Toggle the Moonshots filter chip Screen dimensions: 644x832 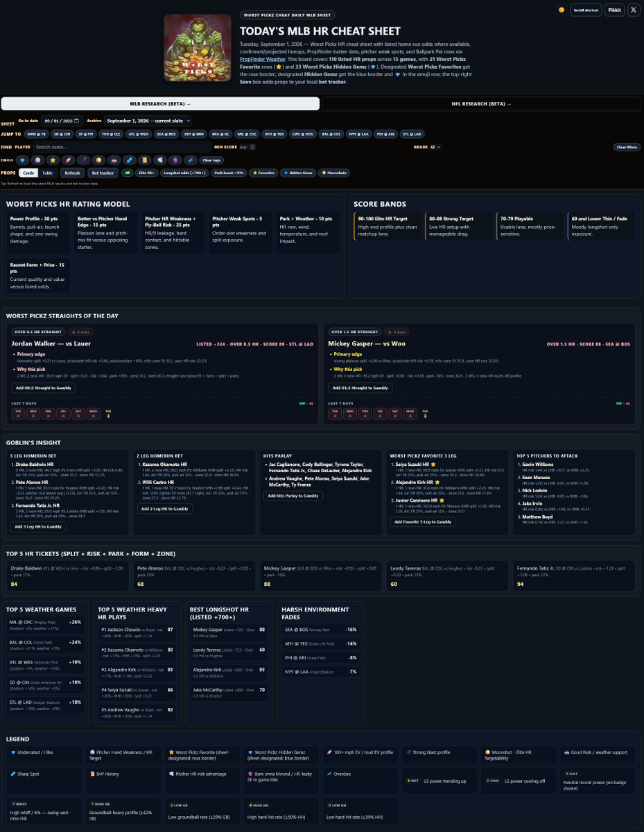coord(334,173)
